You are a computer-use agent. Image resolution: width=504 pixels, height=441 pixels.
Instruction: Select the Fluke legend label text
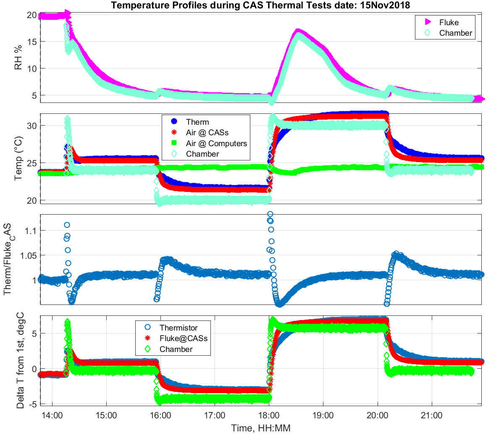tap(449, 22)
